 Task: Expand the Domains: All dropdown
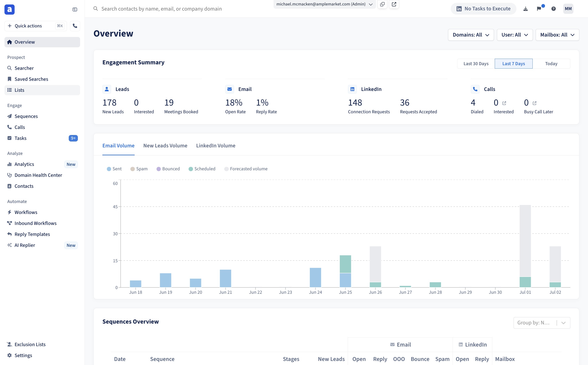[x=471, y=35]
